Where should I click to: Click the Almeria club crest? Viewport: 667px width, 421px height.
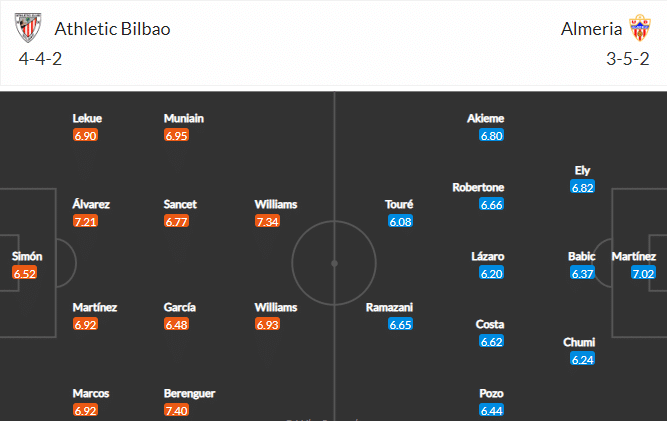tap(640, 28)
